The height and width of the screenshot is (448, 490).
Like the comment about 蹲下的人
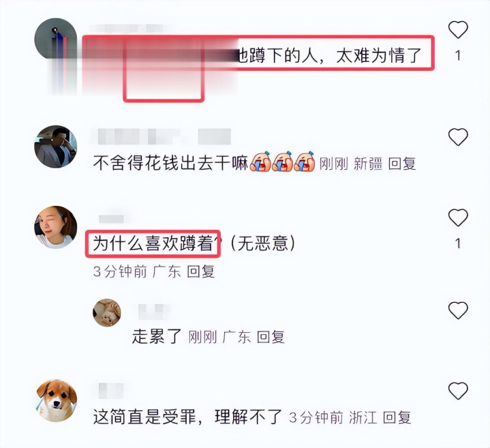click(x=458, y=30)
